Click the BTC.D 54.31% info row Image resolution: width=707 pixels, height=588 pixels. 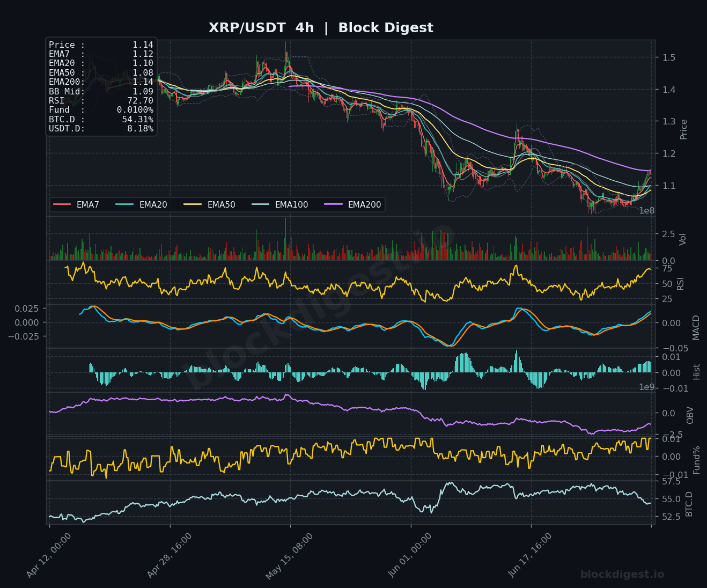click(x=101, y=120)
